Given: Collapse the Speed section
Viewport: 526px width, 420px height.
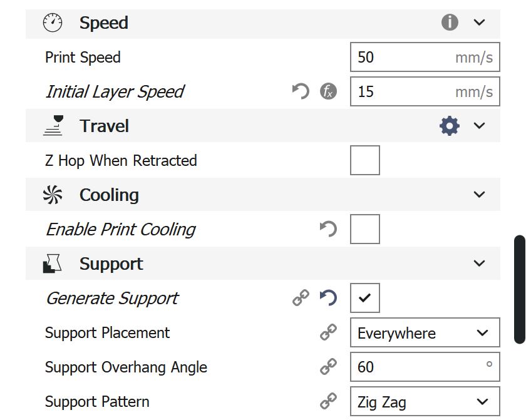Looking at the screenshot, I should [480, 23].
